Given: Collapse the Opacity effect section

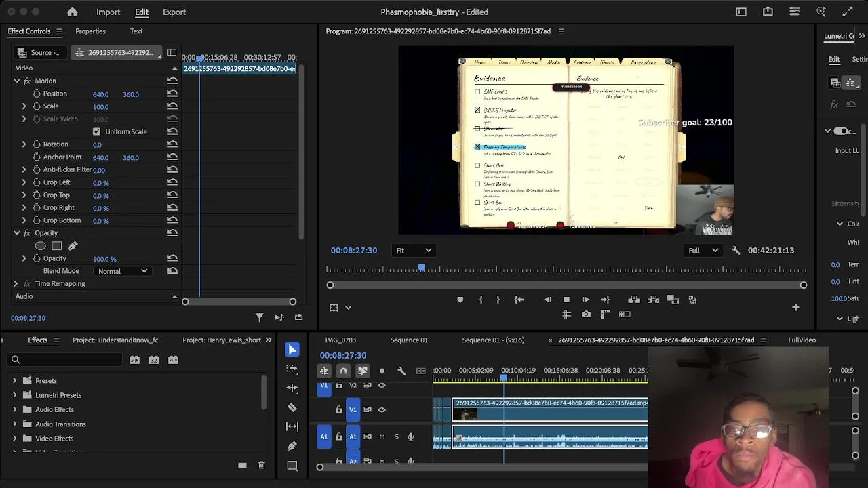Looking at the screenshot, I should (17, 233).
